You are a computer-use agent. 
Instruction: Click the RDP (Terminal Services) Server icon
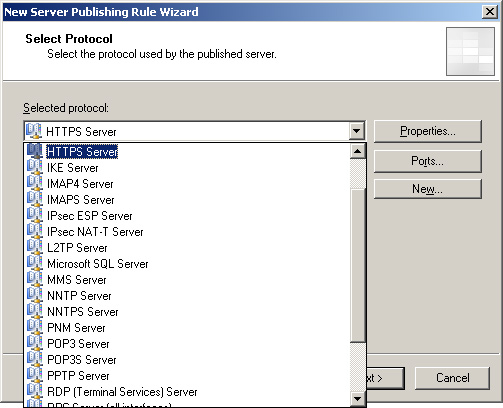[35, 391]
